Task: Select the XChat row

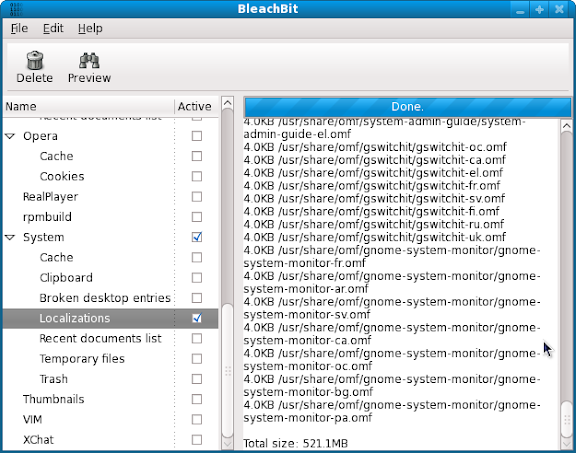Action: pyautogui.click(x=111, y=439)
